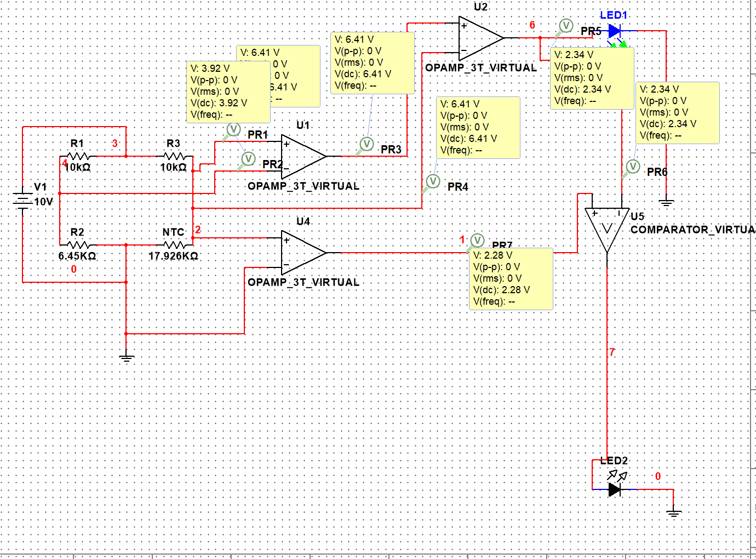756x559 pixels.
Task: Click the PR1 probe near U1 input
Action: 233,129
